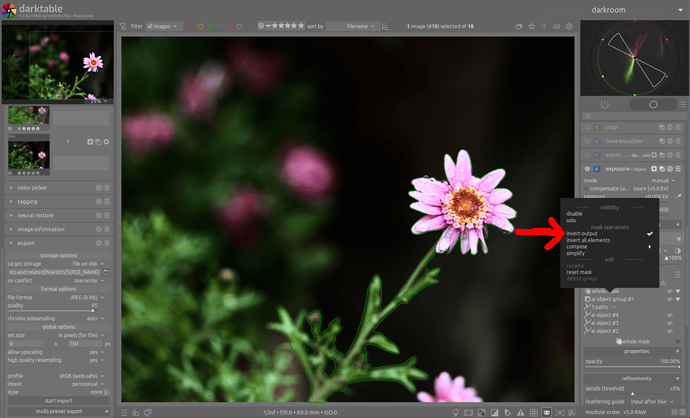Viewport: 690px width, 418px height.
Task: Open module order presets icon
Action: tap(683, 412)
